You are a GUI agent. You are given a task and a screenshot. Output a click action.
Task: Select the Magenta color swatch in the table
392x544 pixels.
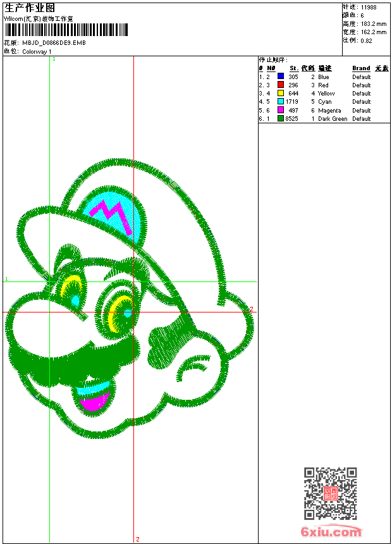point(281,110)
